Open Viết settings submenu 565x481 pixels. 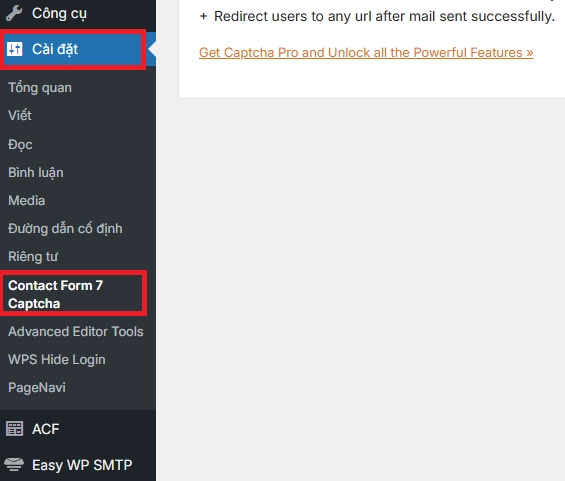click(x=20, y=115)
